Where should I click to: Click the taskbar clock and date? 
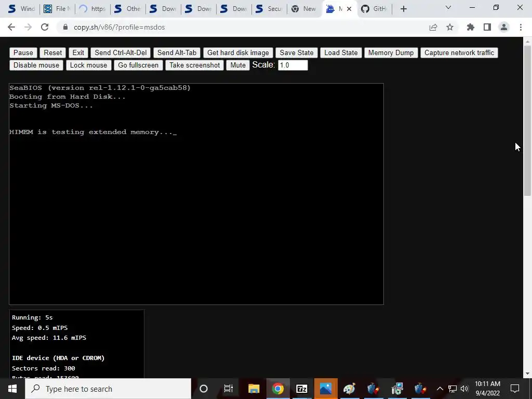(487, 389)
